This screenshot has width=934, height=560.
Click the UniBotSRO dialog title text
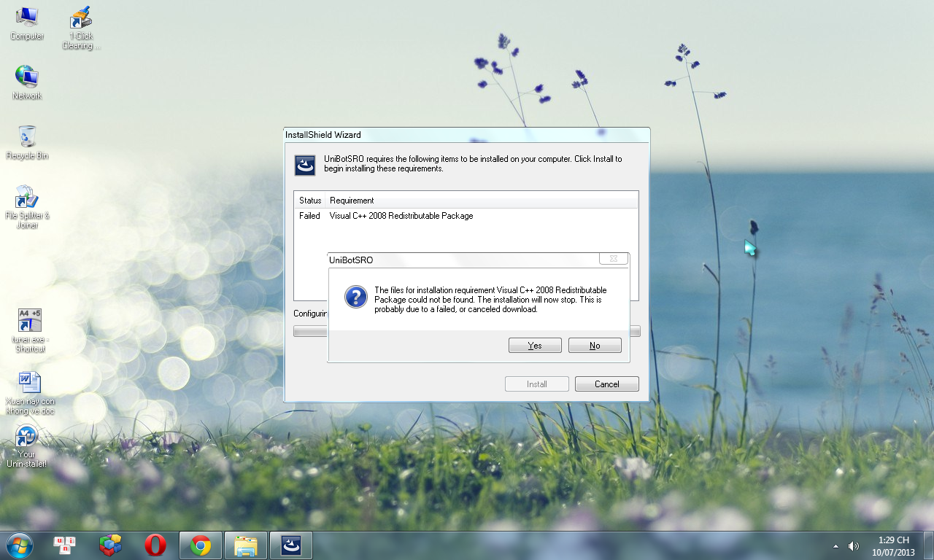[351, 260]
